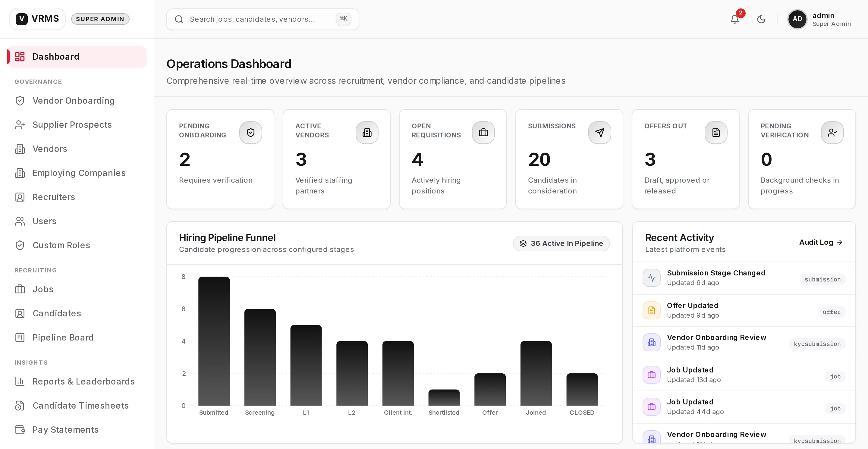The width and height of the screenshot is (868, 449).
Task: Click the Pending Onboarding shield icon
Action: (x=251, y=133)
